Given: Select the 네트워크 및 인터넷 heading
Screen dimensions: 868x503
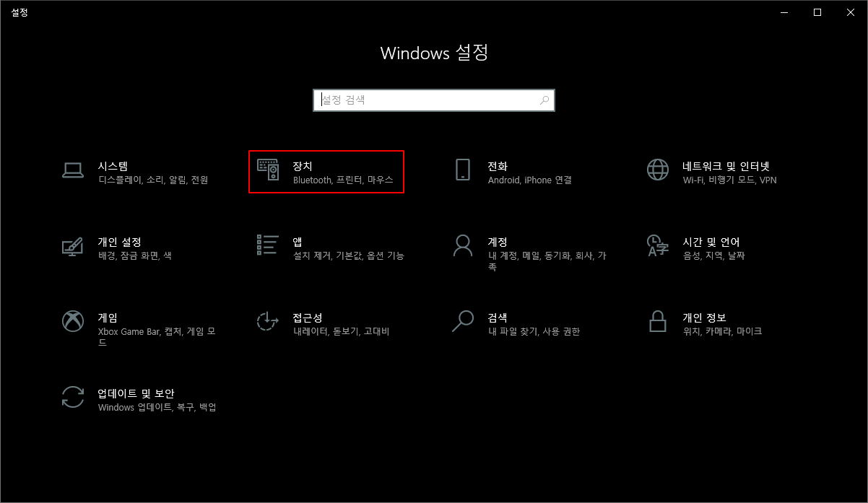Looking at the screenshot, I should tap(726, 166).
